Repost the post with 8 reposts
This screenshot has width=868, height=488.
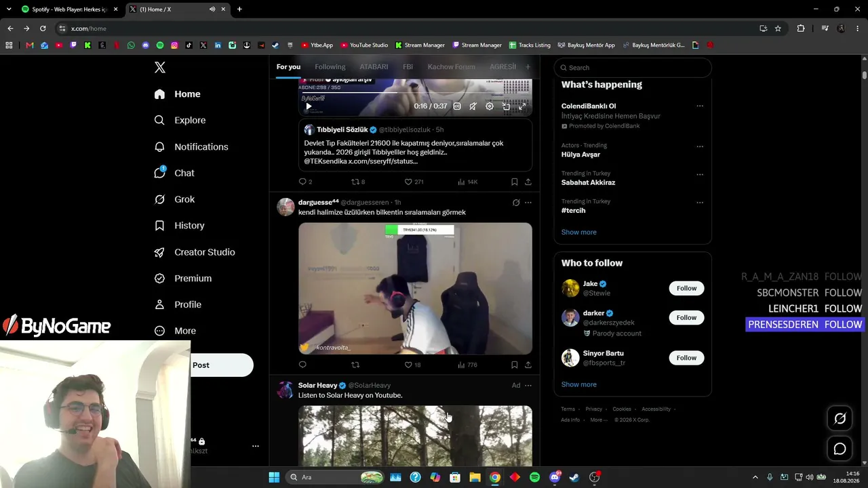click(358, 182)
